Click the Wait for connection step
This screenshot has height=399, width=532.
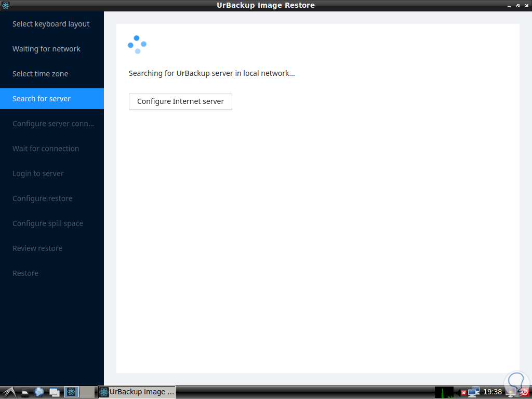[x=52, y=149]
